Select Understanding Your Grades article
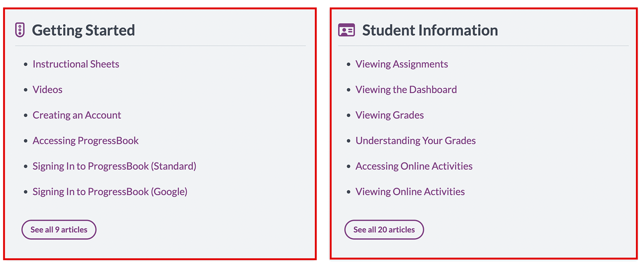Viewport: 644px width, 267px height. click(416, 141)
